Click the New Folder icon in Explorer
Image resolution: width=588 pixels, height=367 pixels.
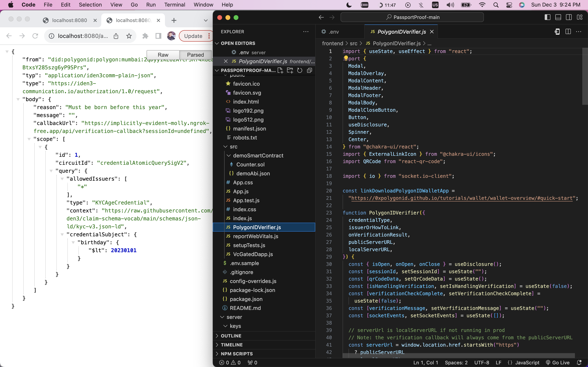coord(290,70)
